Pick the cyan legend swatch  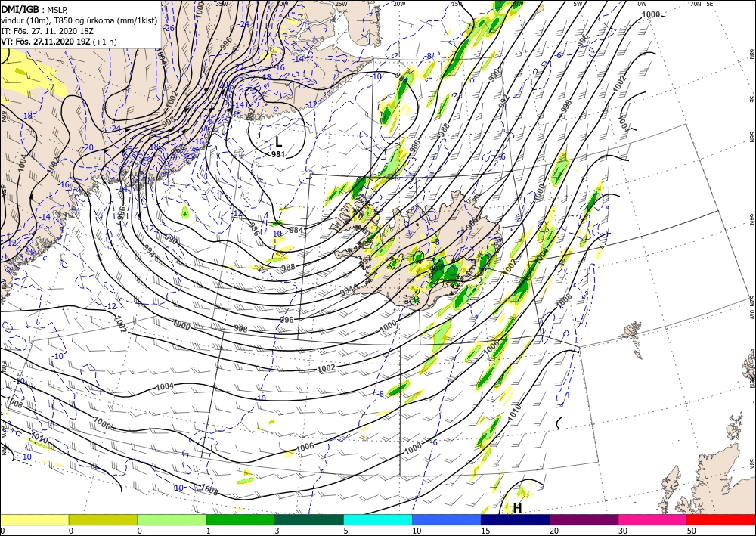tap(378, 519)
